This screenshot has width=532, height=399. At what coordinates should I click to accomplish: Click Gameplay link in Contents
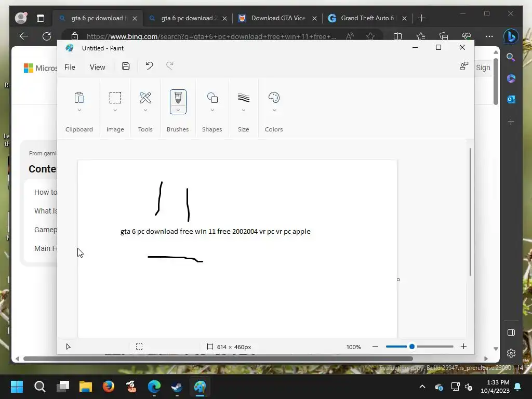pos(46,230)
